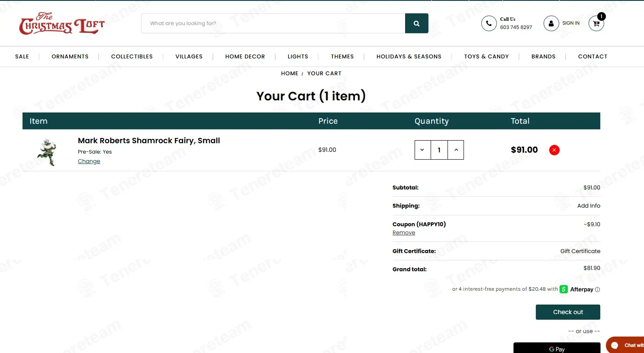Click the phone number 603 745 8297
This screenshot has height=353, width=644.
(x=516, y=27)
